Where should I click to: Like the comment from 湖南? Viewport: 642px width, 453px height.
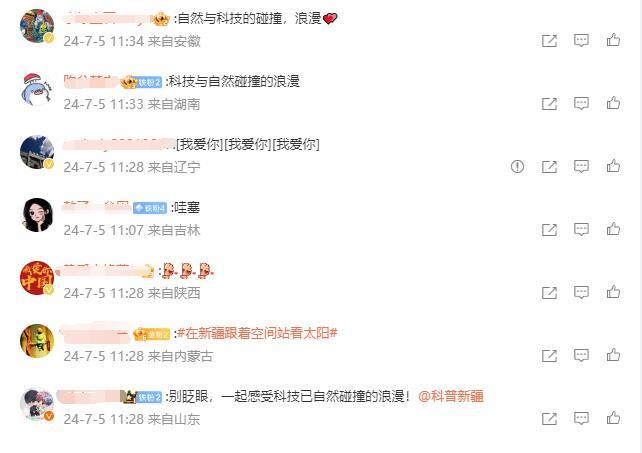coord(613,103)
